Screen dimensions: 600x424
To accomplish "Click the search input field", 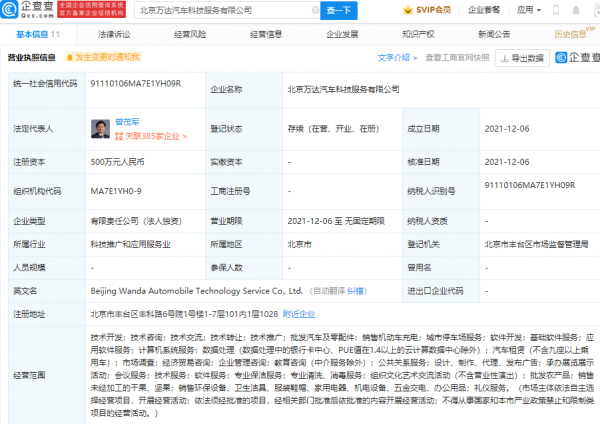I will (x=227, y=10).
